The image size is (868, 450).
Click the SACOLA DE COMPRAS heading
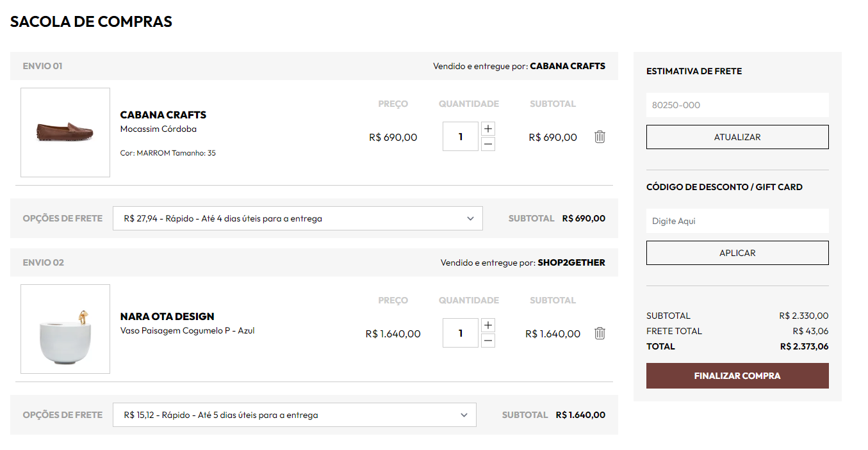[x=91, y=22]
